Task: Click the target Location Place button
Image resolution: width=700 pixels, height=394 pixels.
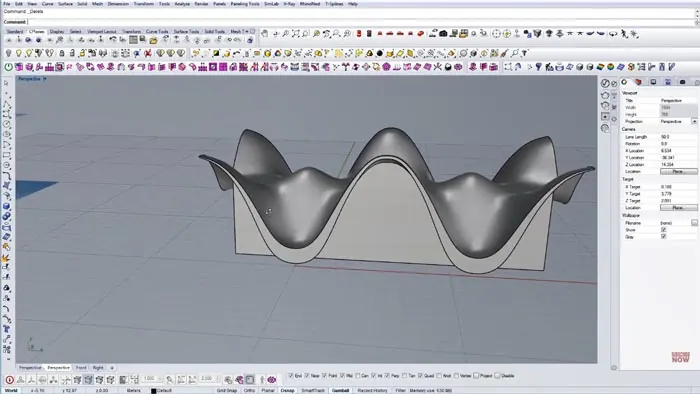Action: tap(678, 207)
